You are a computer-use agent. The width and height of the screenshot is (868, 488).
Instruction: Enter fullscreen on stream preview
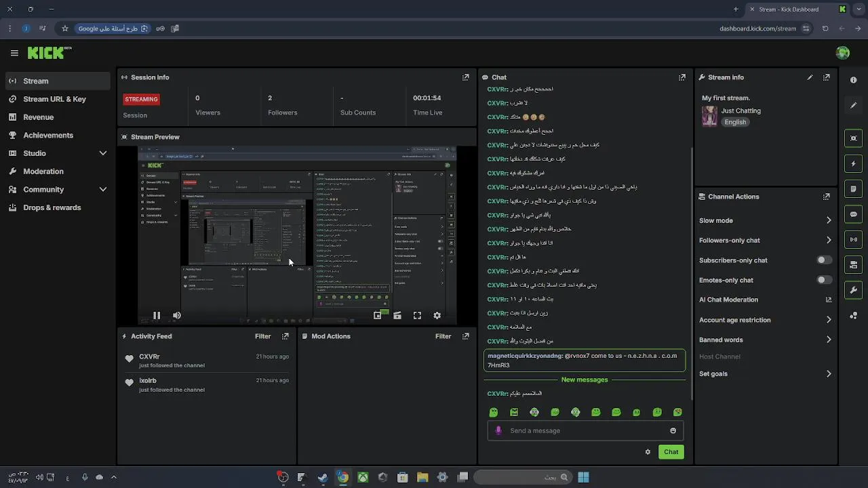(417, 315)
